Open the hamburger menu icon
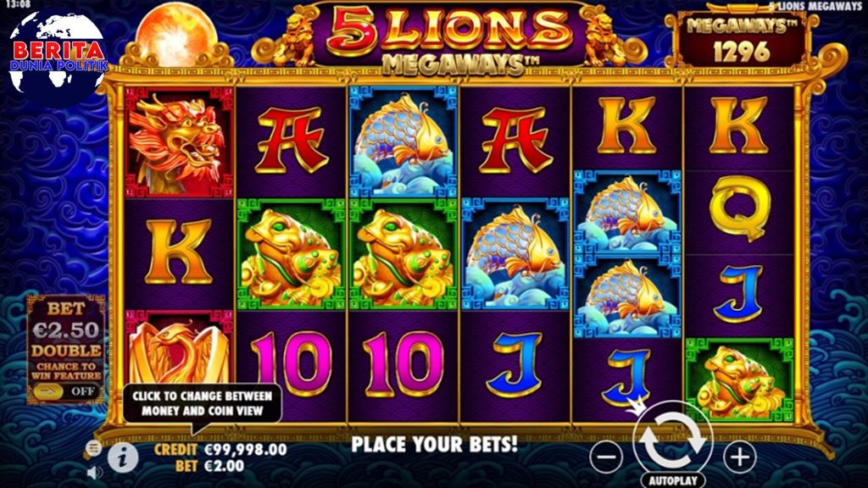868x488 pixels. pyautogui.click(x=93, y=447)
